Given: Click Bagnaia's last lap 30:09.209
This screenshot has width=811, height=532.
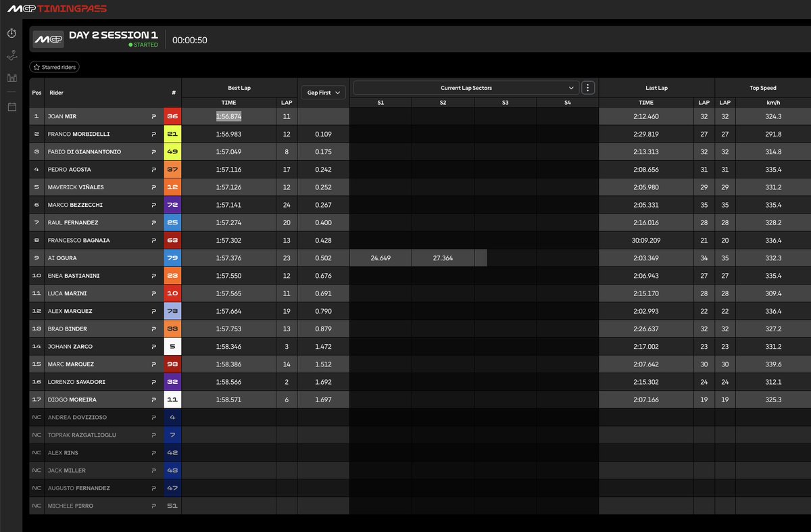Looking at the screenshot, I should [646, 240].
